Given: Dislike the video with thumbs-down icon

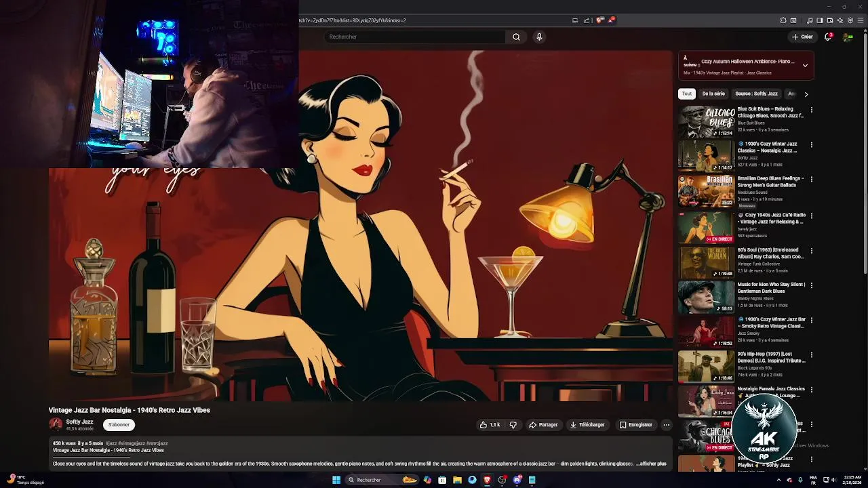Looking at the screenshot, I should [x=513, y=425].
